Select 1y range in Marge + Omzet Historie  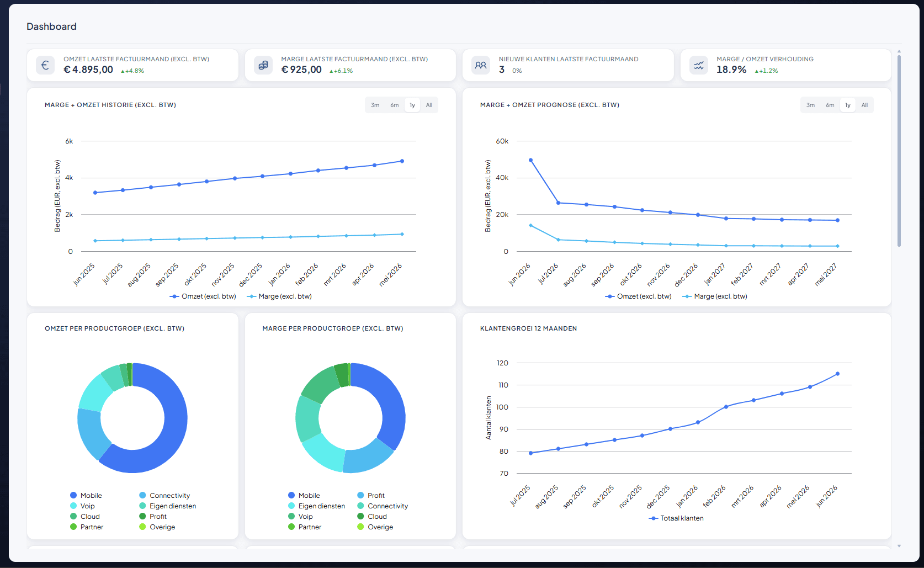coord(412,105)
